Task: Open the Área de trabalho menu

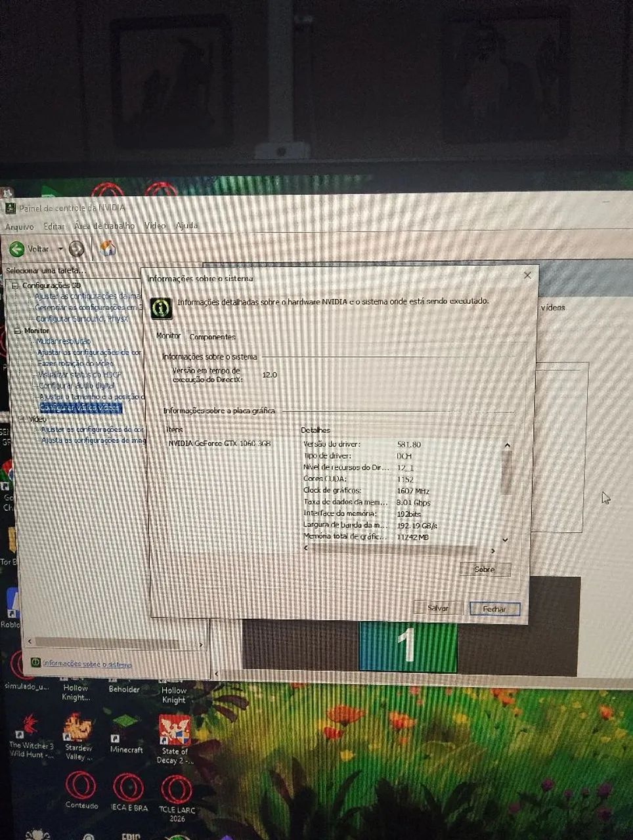Action: pyautogui.click(x=104, y=226)
